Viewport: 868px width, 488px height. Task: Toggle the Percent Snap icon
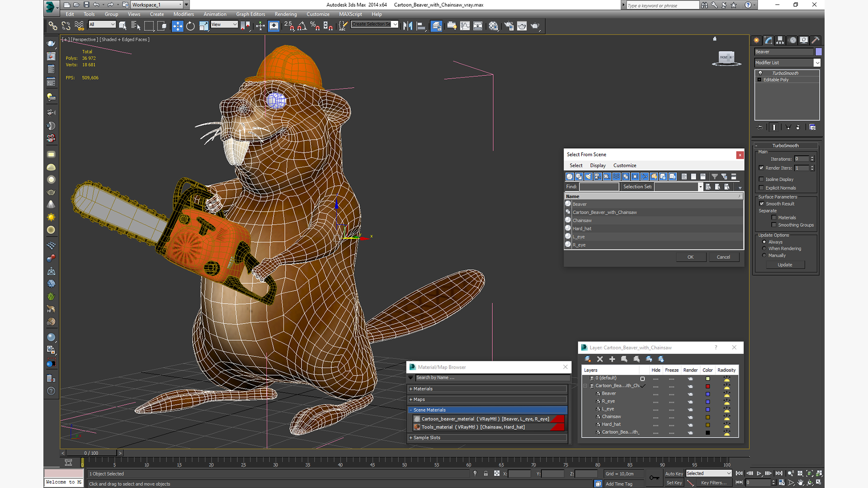pos(315,26)
